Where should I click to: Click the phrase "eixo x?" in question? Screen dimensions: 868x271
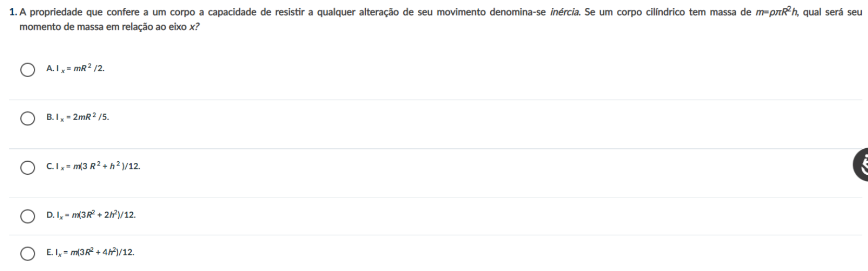[x=187, y=27]
